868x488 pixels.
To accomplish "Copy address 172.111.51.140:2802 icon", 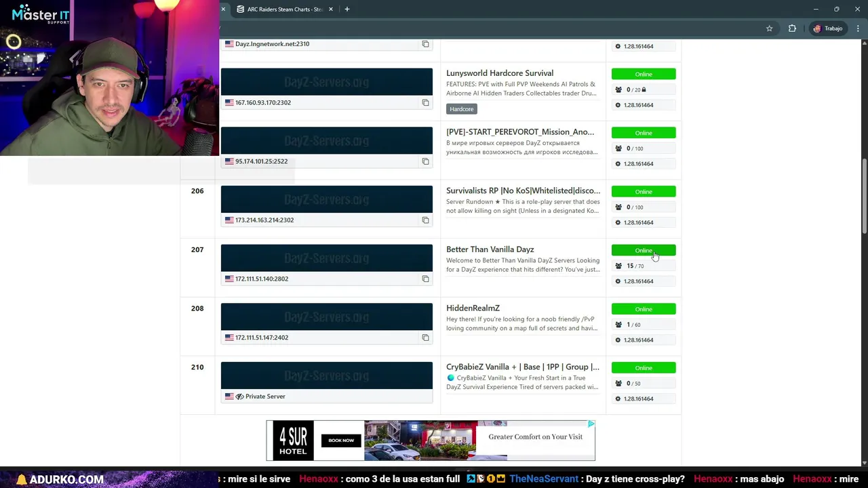I will pyautogui.click(x=425, y=279).
